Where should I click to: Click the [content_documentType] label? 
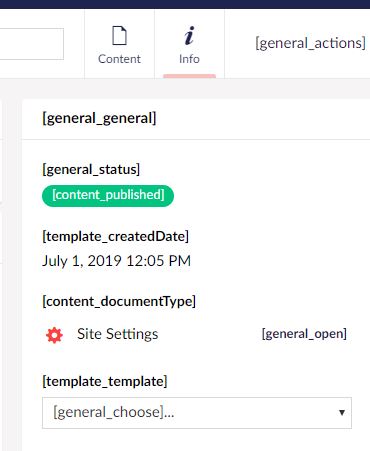[119, 301]
